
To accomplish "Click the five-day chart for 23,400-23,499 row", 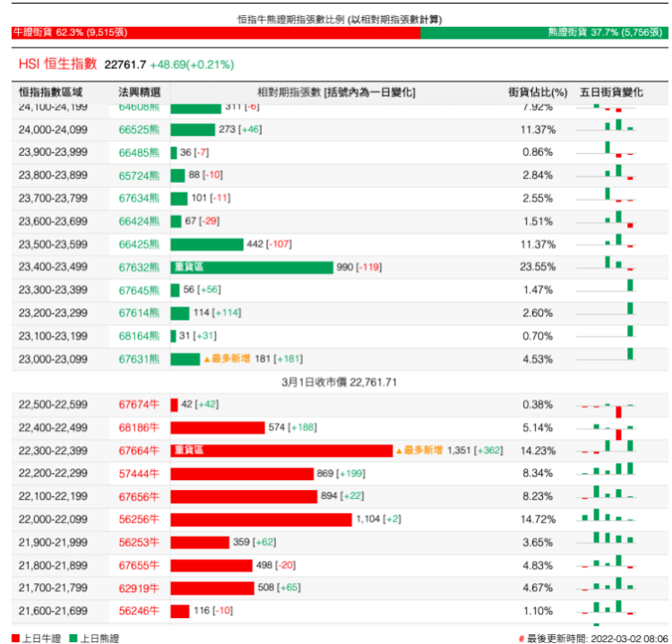I will click(606, 263).
